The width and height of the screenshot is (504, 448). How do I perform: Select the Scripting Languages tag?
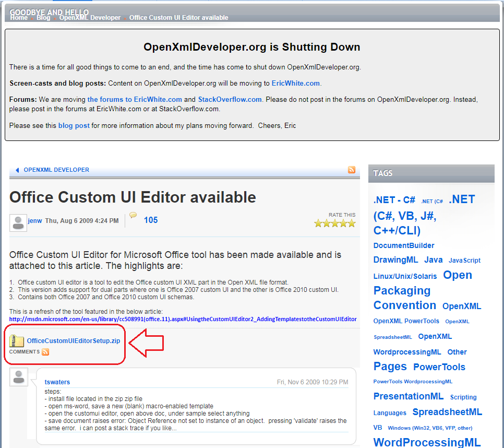(425, 405)
